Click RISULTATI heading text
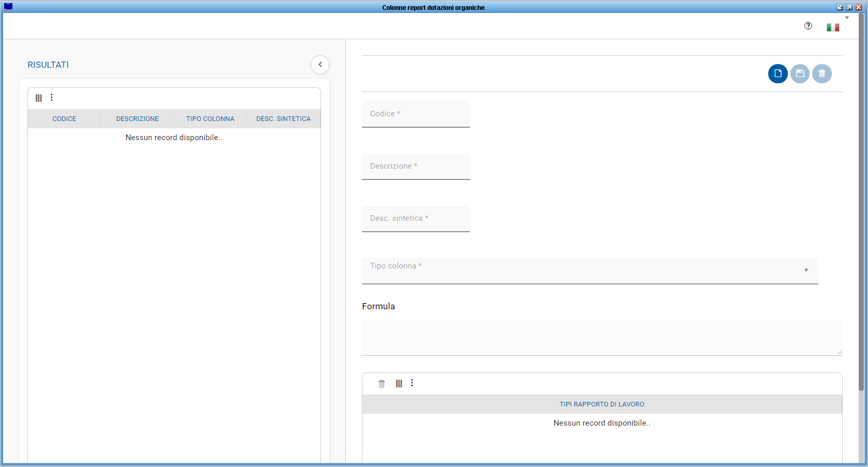The width and height of the screenshot is (868, 467). click(x=48, y=65)
